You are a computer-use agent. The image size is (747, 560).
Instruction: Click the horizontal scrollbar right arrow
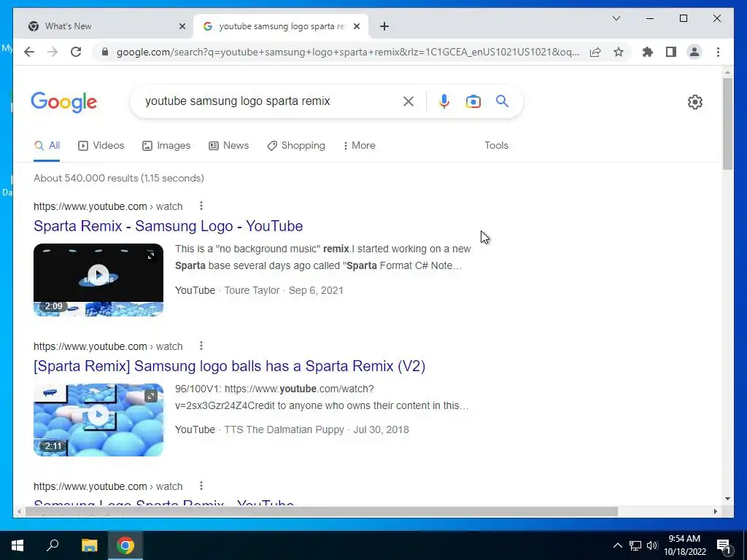pyautogui.click(x=715, y=511)
